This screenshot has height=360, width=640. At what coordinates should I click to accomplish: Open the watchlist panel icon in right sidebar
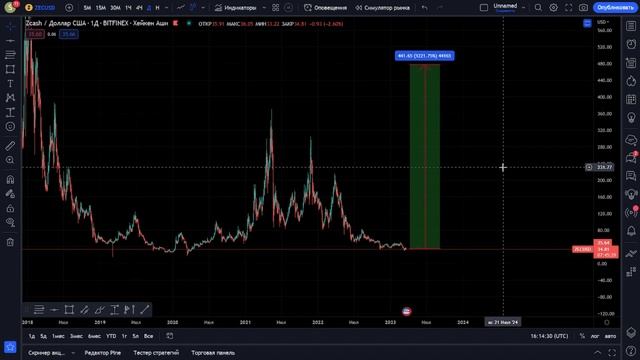(631, 26)
